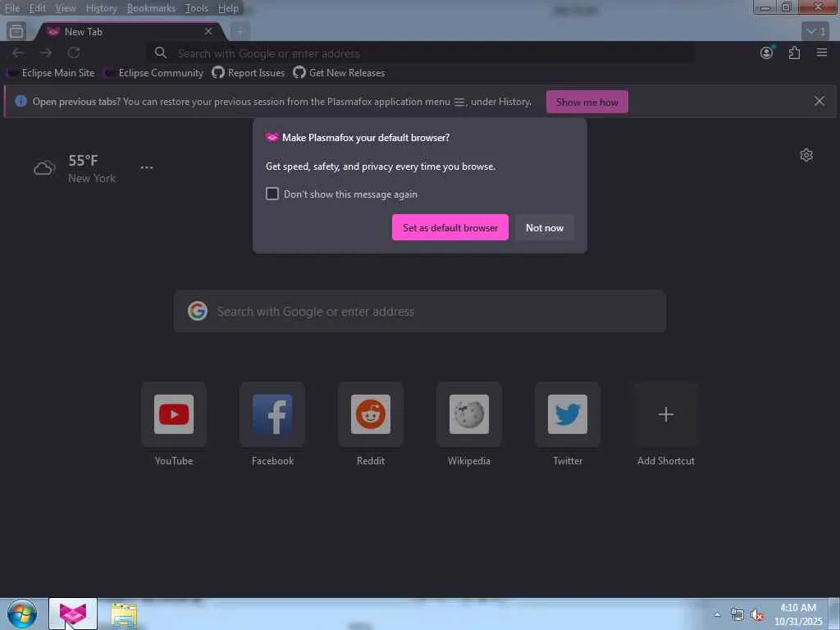
Task: Open the Bookmarks menu
Action: click(x=151, y=8)
